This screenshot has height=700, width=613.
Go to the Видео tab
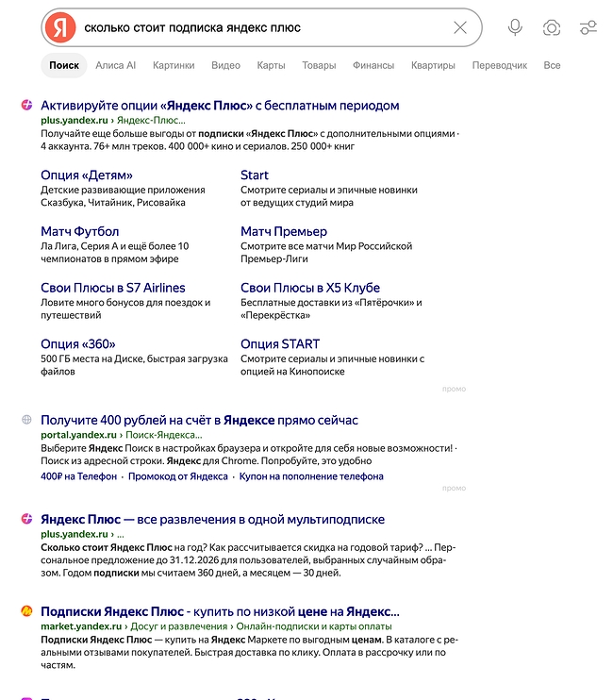(x=225, y=65)
